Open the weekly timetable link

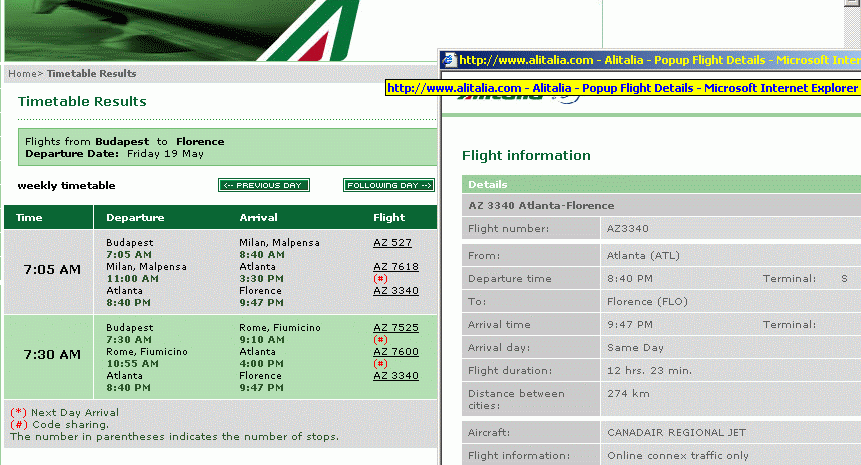click(66, 186)
